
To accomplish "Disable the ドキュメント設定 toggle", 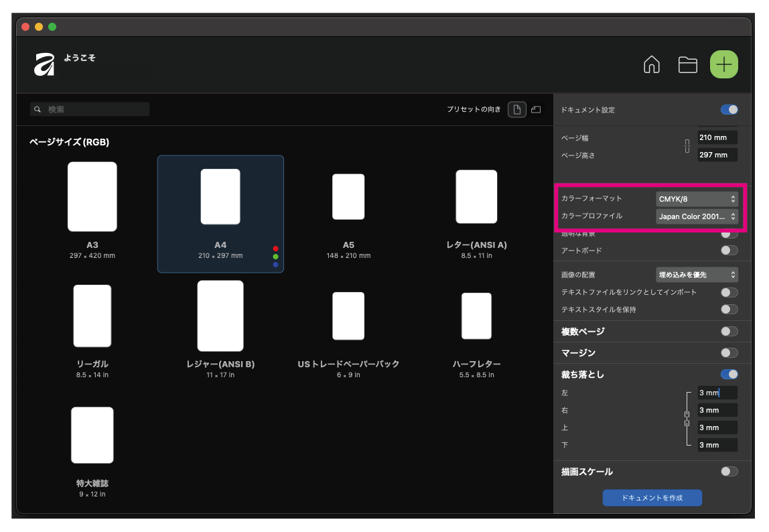I will click(729, 109).
